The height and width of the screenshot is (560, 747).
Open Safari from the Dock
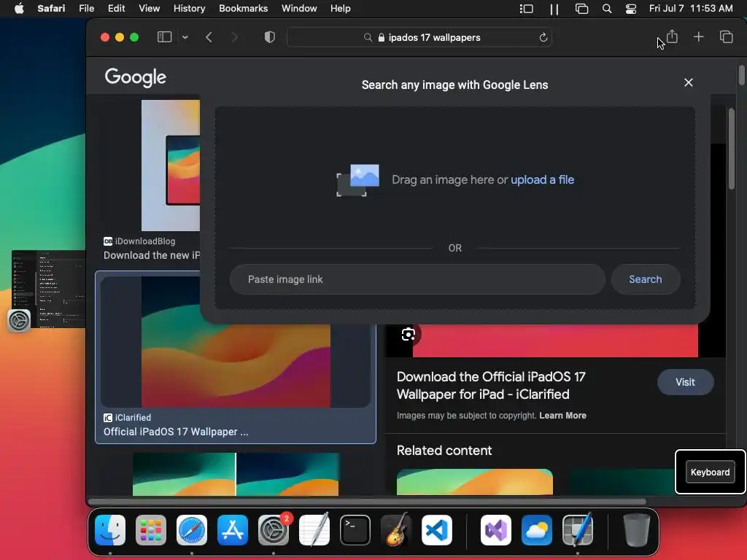pyautogui.click(x=192, y=530)
